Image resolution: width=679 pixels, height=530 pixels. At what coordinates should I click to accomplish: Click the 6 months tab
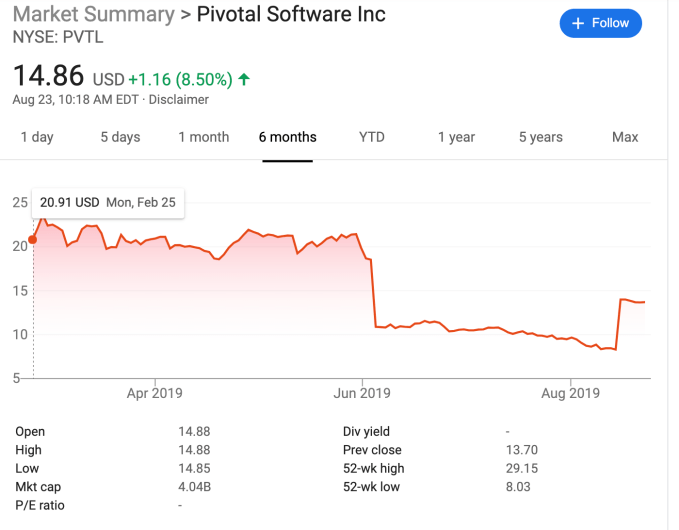pyautogui.click(x=287, y=137)
